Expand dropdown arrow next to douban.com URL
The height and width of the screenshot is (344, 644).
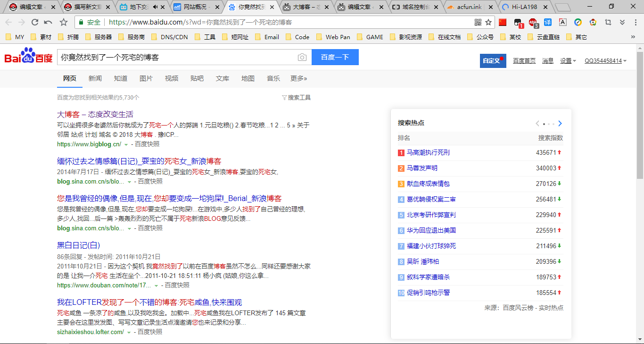click(156, 285)
